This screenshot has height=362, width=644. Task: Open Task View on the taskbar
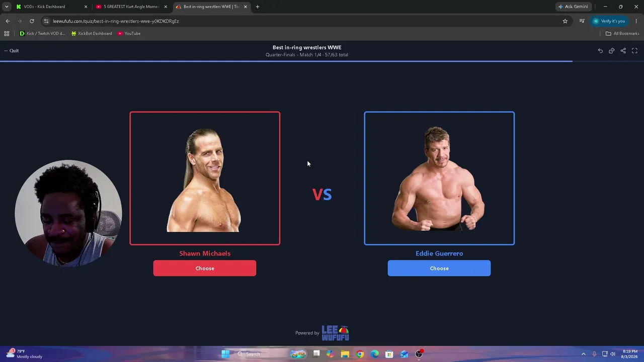[x=316, y=354]
